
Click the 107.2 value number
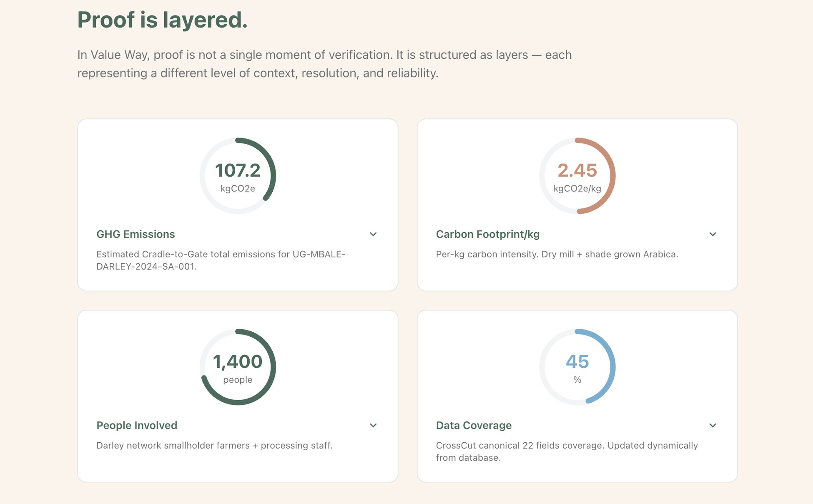238,171
